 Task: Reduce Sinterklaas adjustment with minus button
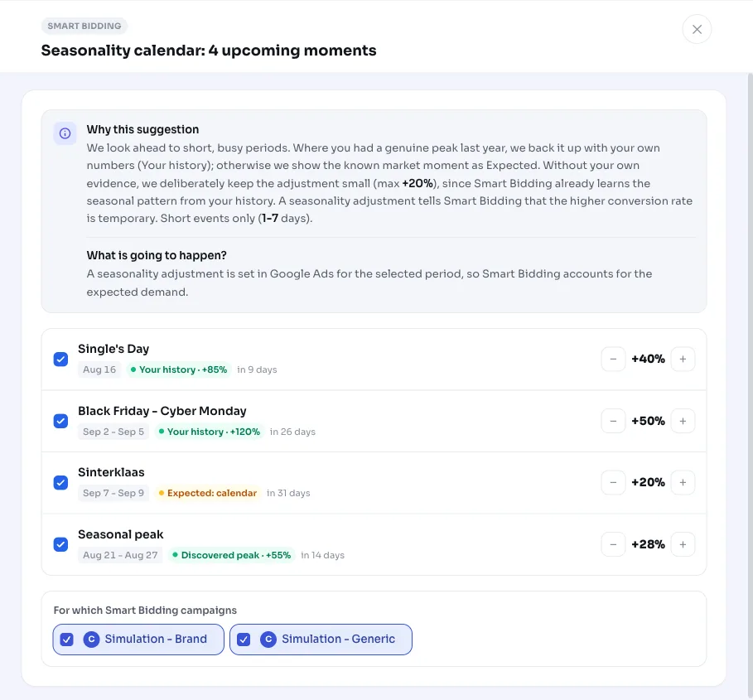613,482
